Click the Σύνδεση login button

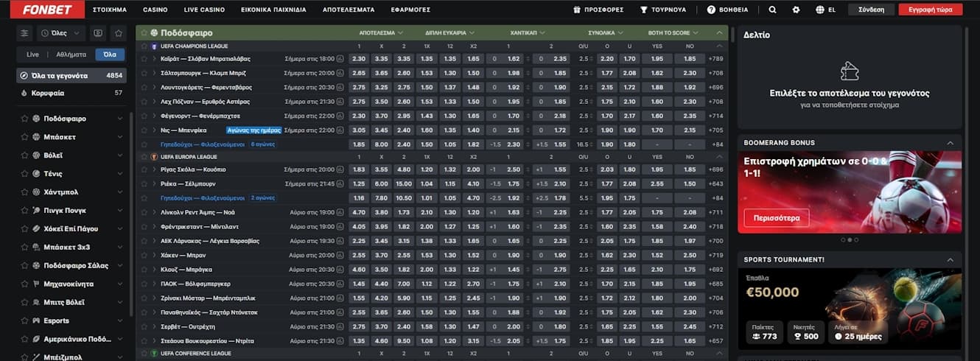click(x=871, y=10)
